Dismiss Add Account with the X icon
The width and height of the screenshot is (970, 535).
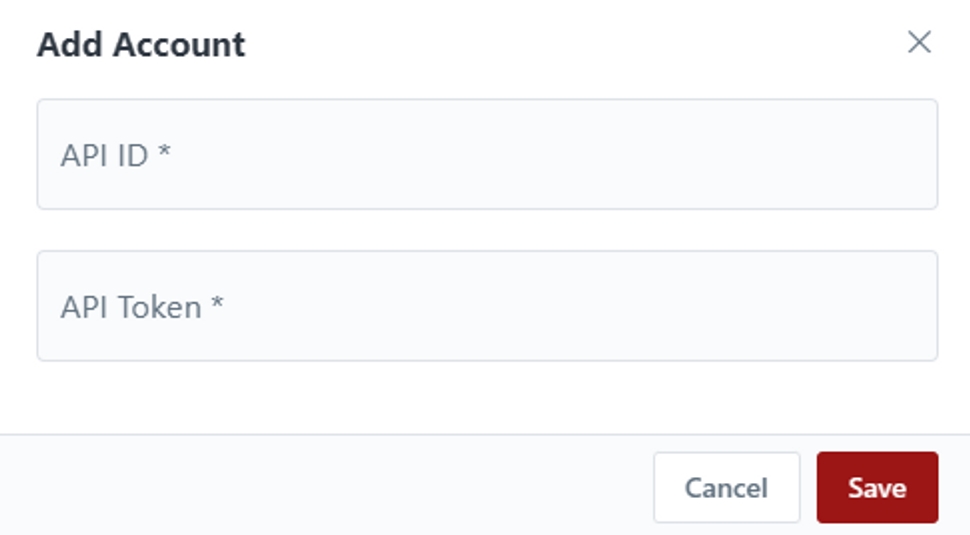pos(919,42)
